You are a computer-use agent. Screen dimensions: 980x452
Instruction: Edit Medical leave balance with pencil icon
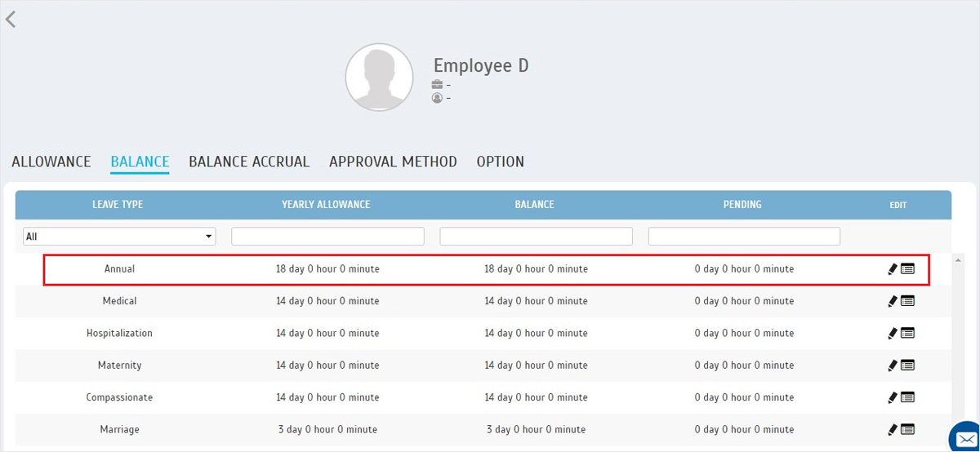[x=893, y=301]
